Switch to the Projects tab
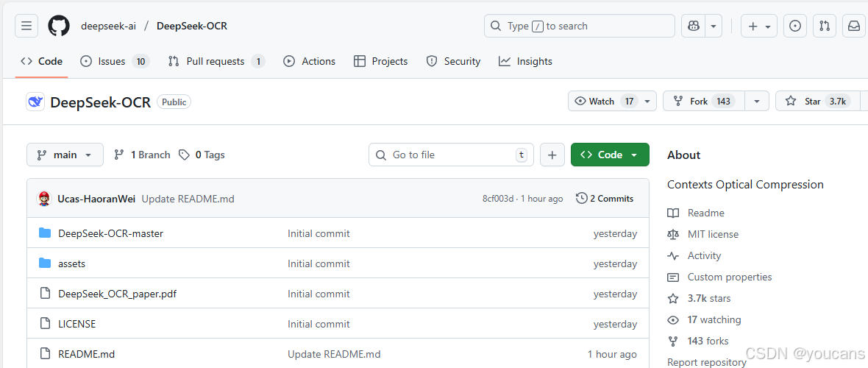 [x=381, y=62]
